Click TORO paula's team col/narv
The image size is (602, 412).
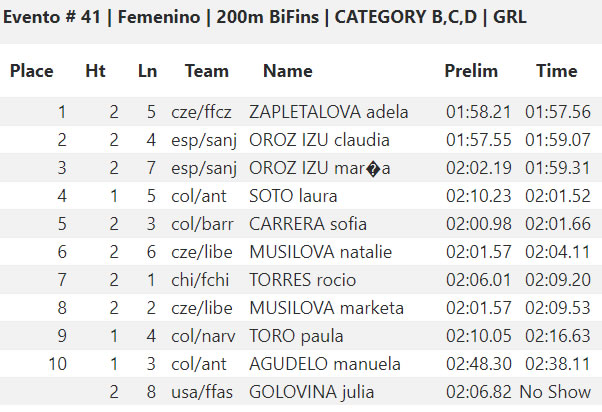click(203, 336)
